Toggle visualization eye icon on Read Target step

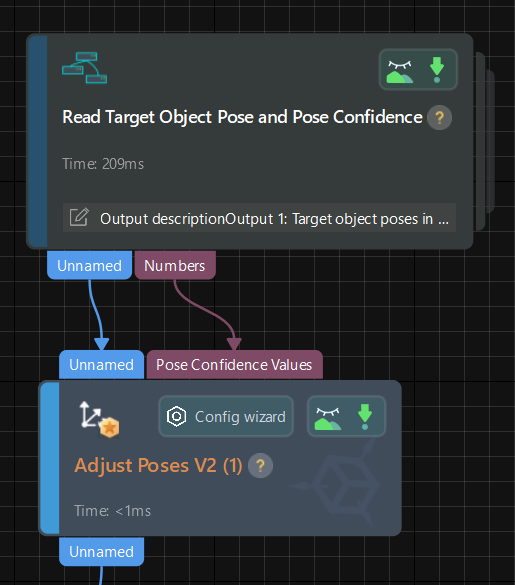click(x=400, y=71)
